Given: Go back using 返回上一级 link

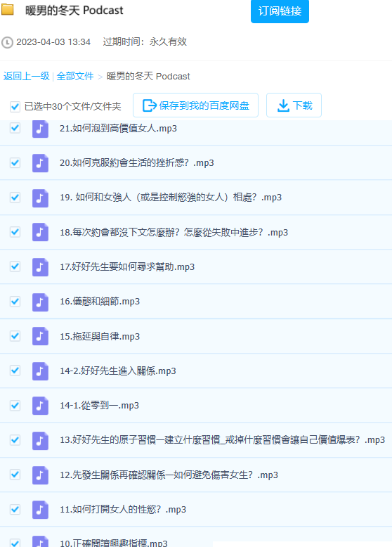Looking at the screenshot, I should coord(27,76).
